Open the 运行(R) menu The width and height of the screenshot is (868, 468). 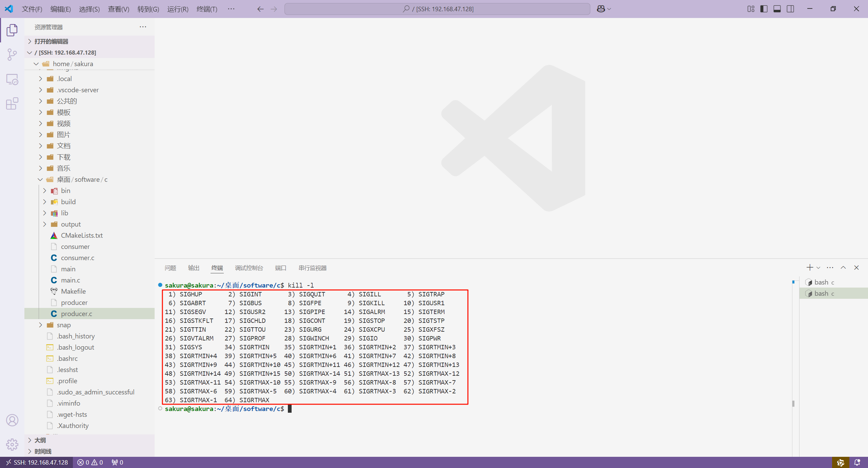coord(178,9)
